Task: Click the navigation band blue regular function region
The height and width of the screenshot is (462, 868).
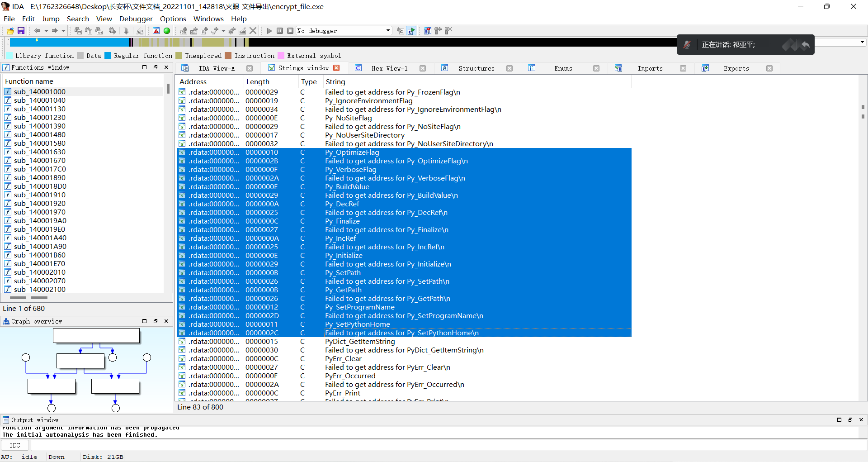Action: (x=70, y=42)
